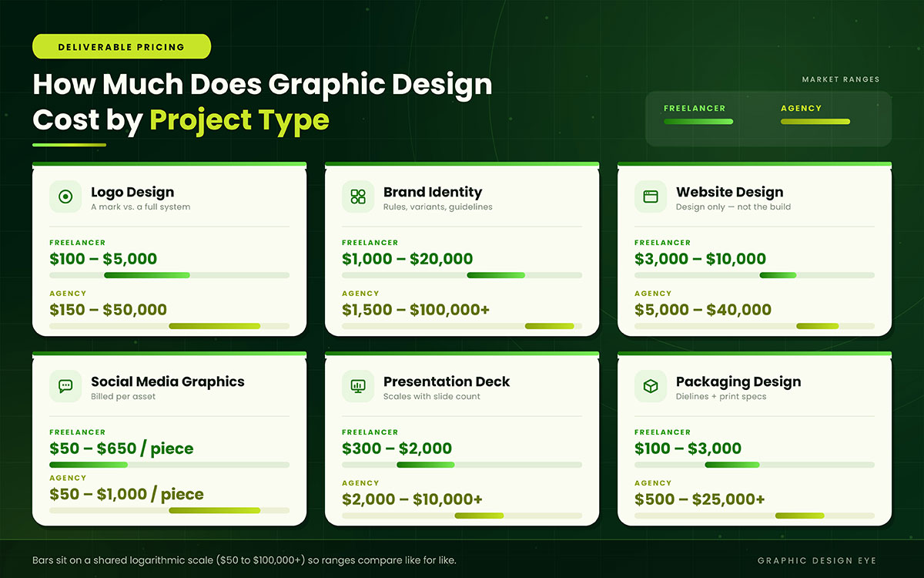
Task: Click "Billed per asset" subtitle
Action: (x=123, y=397)
